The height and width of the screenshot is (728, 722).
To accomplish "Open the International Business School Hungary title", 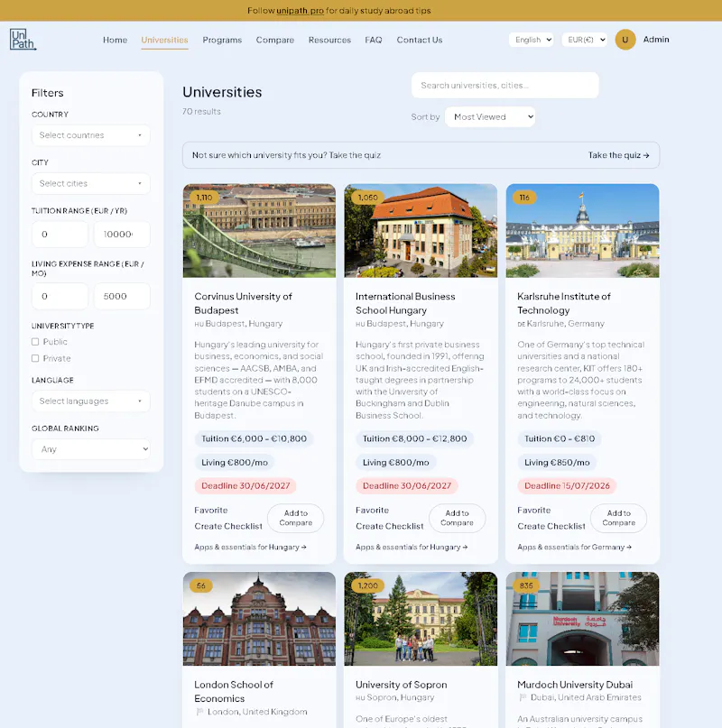I will click(x=405, y=303).
